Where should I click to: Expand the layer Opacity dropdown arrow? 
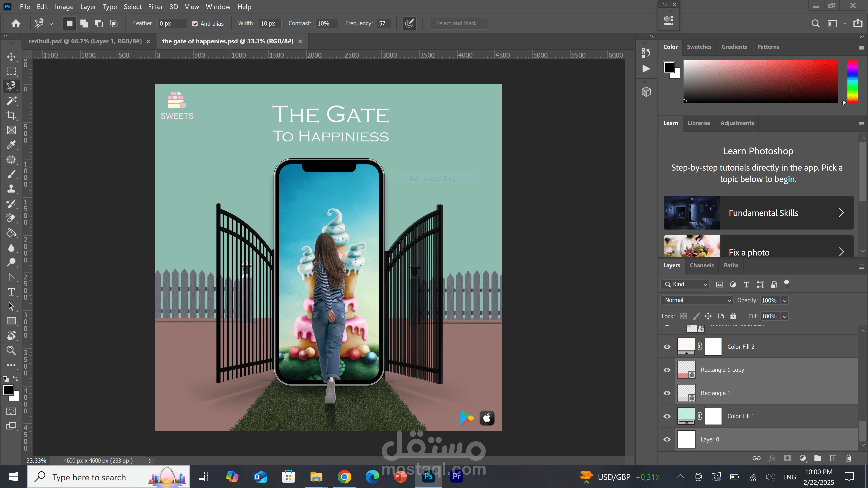pyautogui.click(x=784, y=300)
